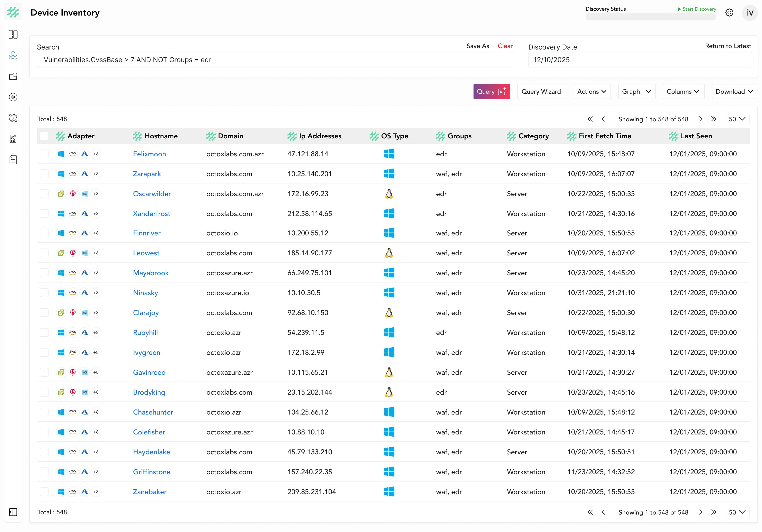Viewport: 762px width, 532px height.
Task: Click the Linux OS icon for Oscarwilder
Action: click(x=389, y=194)
